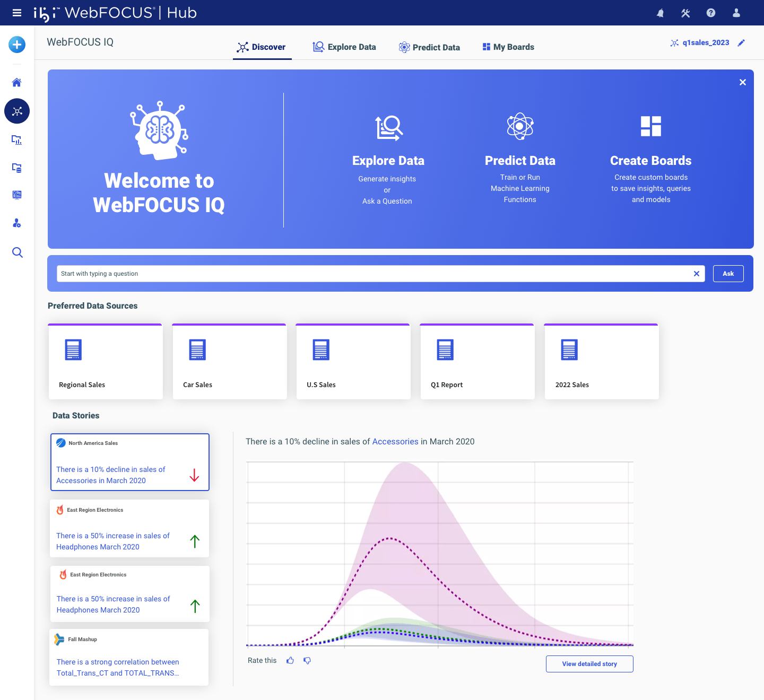Click the WebFOCUS IQ page title
Image resolution: width=764 pixels, height=700 pixels.
[80, 42]
